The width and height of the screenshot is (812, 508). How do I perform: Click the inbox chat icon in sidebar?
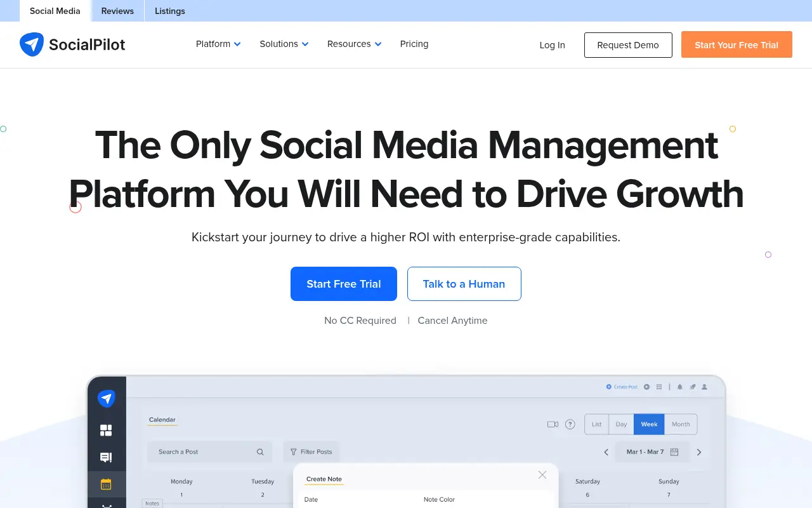coord(107,457)
